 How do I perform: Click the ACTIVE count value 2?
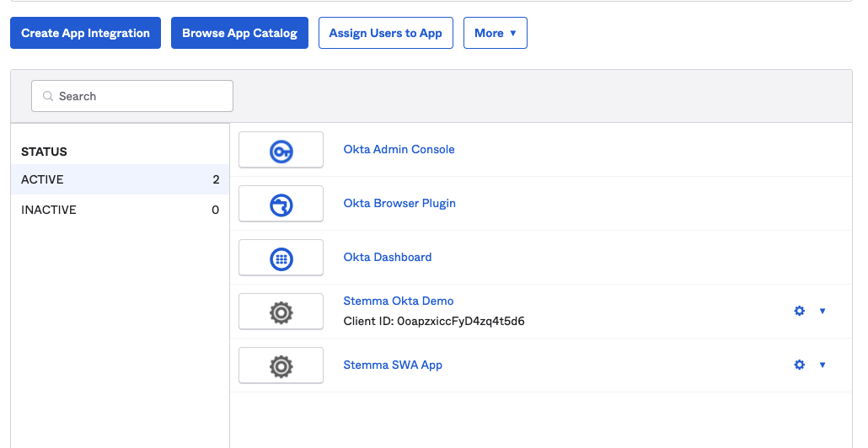(x=216, y=179)
